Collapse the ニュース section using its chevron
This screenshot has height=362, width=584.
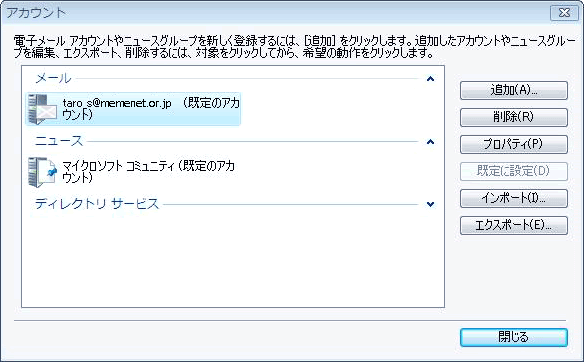(x=430, y=142)
